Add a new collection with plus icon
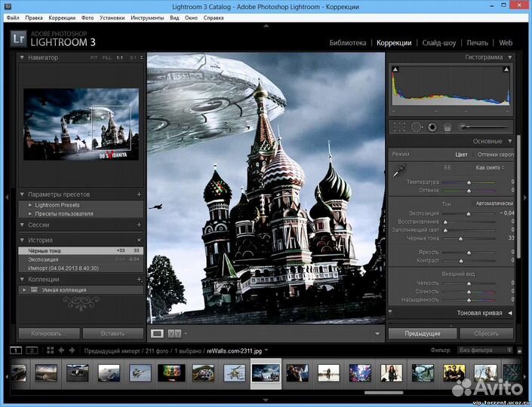Screen dimensions: 532x407 tap(139, 280)
